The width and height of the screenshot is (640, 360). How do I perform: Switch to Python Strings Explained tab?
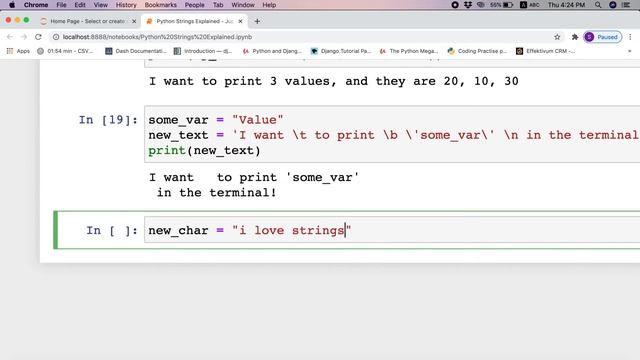[195, 21]
